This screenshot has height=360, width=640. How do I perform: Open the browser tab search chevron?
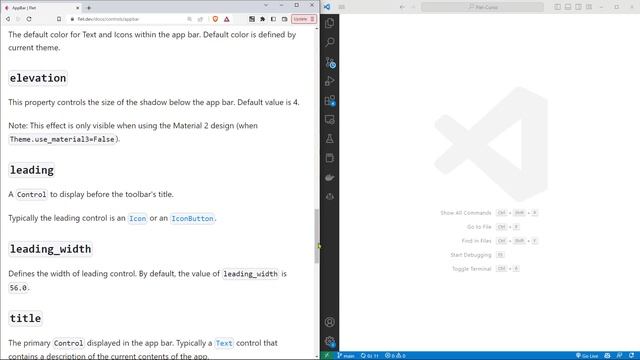pyautogui.click(x=266, y=5)
